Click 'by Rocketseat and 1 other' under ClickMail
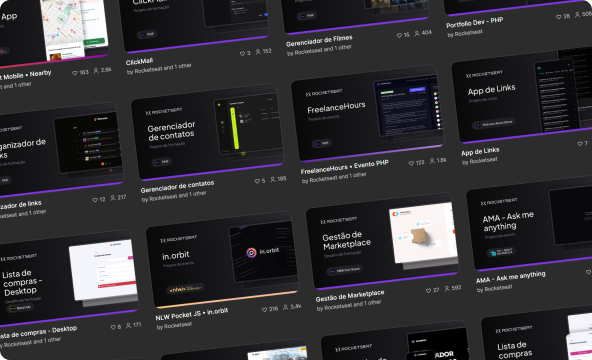This screenshot has height=360, width=592. (159, 69)
